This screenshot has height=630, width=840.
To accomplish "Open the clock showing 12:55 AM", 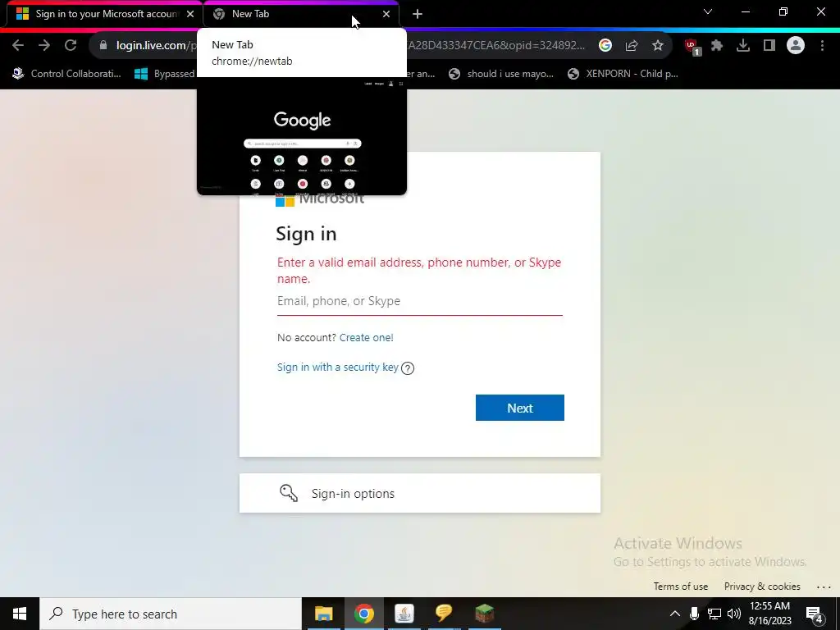I will (x=769, y=614).
